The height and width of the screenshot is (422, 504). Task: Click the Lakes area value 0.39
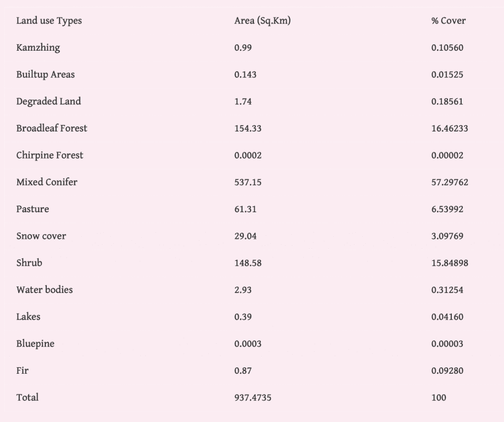click(x=243, y=317)
